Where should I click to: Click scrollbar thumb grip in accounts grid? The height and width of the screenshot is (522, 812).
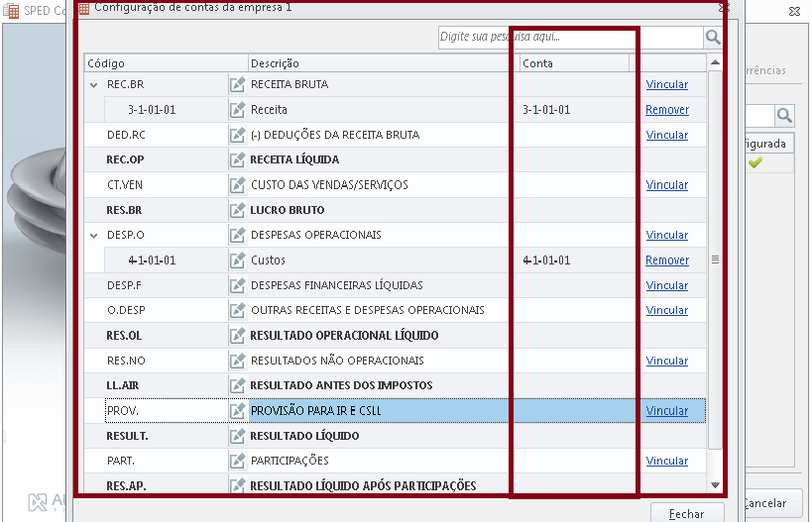pos(715,260)
